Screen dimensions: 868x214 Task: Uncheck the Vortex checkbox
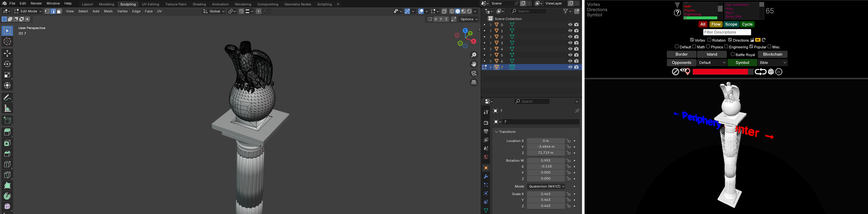[692, 40]
